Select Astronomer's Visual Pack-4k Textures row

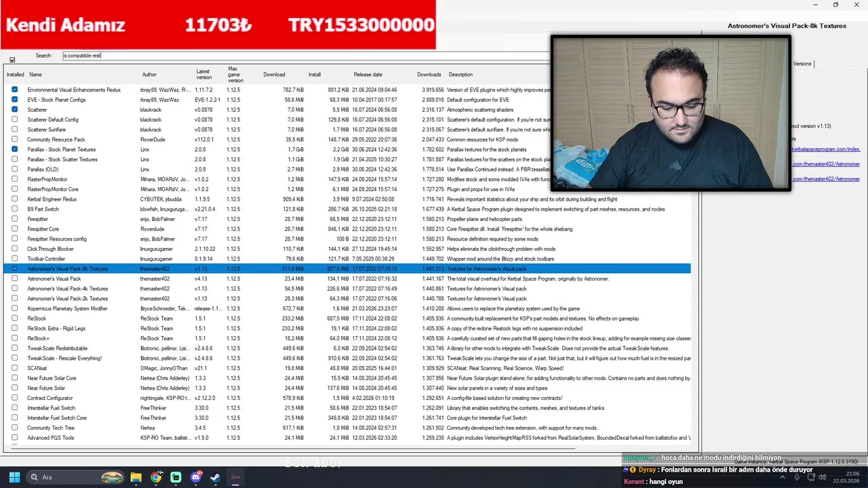(x=347, y=289)
